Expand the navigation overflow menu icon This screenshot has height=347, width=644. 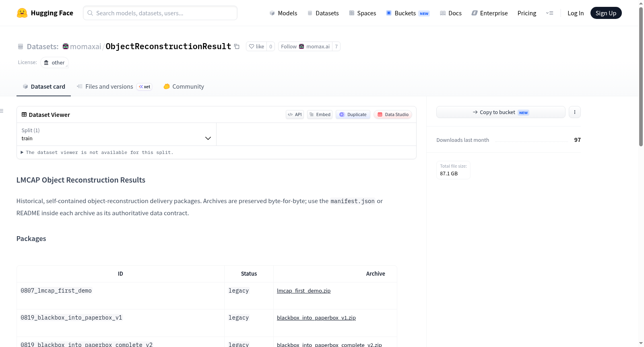point(549,13)
